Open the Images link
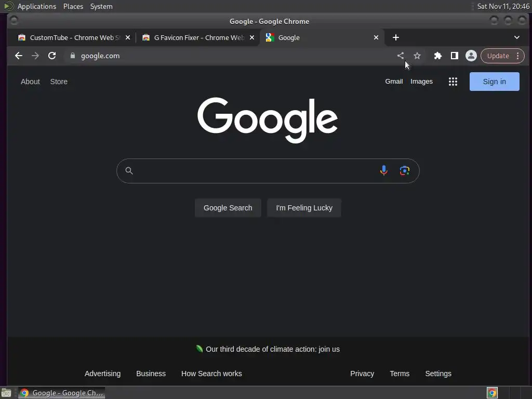532x399 pixels. (421, 82)
